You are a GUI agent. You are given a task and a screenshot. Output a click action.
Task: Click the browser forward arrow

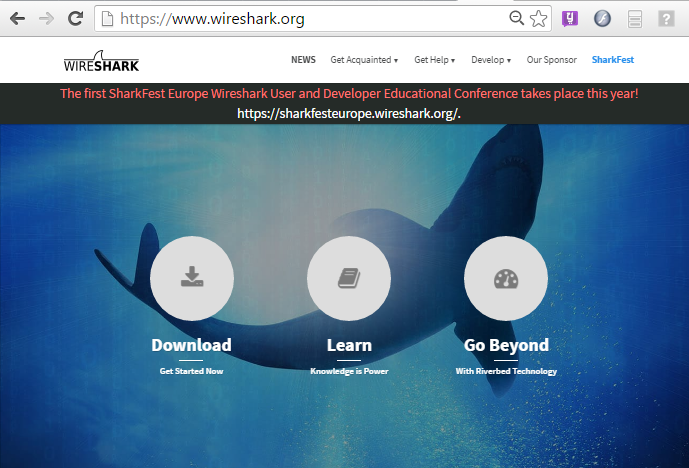coord(46,18)
